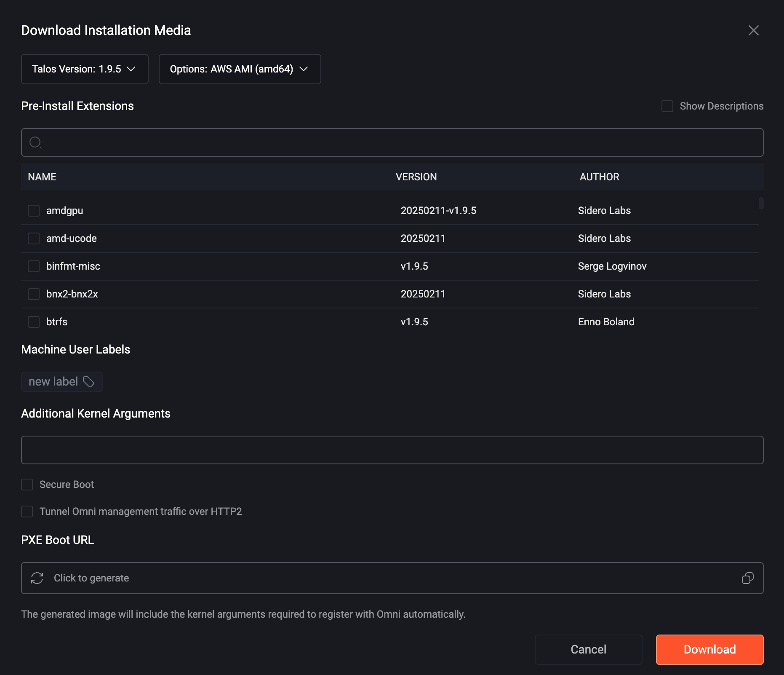784x675 pixels.
Task: Click version 20250211-v1.9.5
Action: coord(438,211)
